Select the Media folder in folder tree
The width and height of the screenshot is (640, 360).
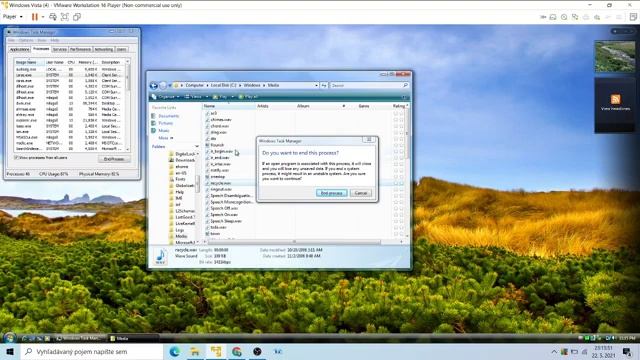[178, 236]
